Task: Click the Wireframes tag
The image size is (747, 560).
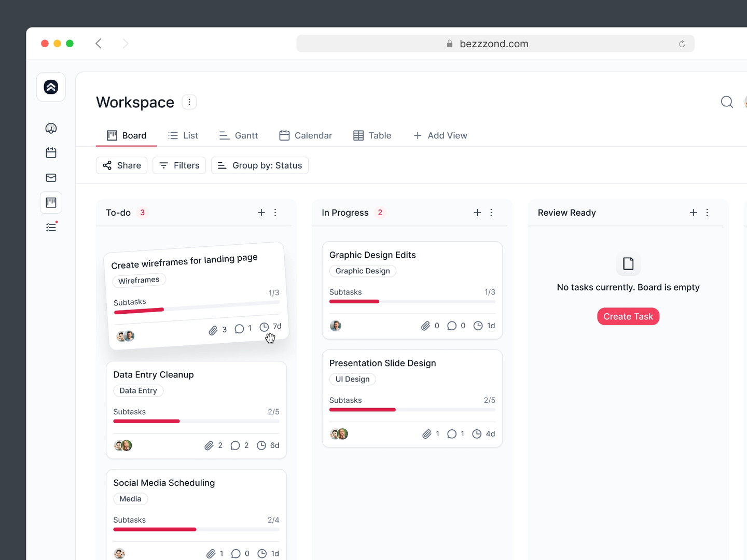Action: [x=139, y=280]
